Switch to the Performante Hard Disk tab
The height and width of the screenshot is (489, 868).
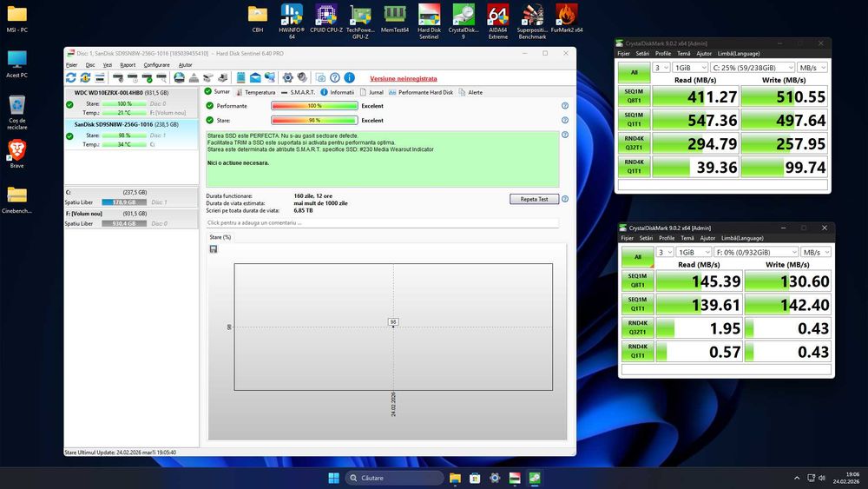(421, 92)
